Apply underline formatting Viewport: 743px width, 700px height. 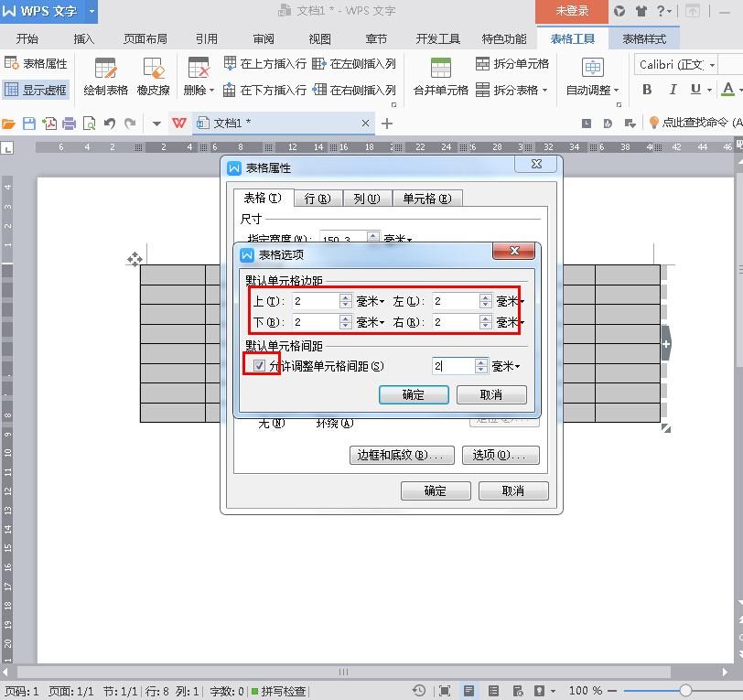click(695, 89)
